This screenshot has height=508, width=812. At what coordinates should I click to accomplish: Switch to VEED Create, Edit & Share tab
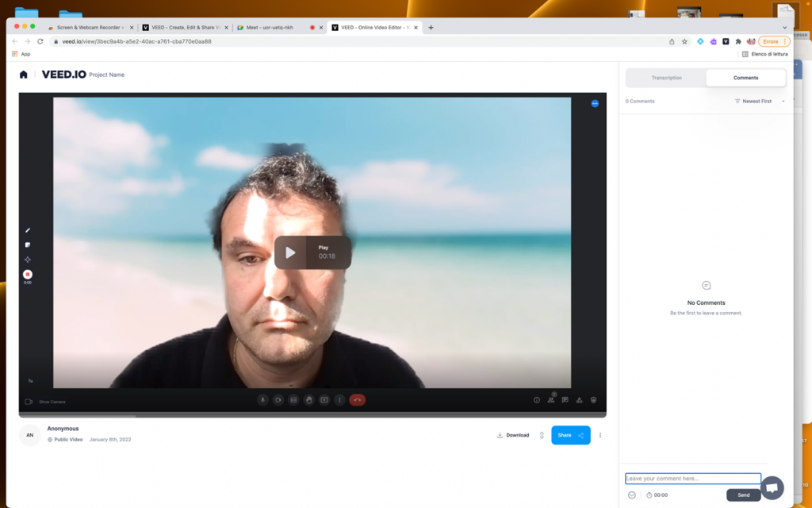(183, 28)
